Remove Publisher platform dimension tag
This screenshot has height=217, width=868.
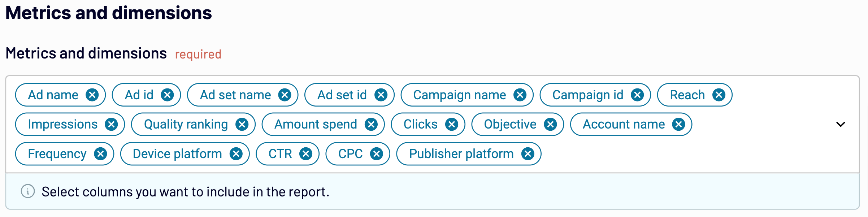[x=528, y=154]
